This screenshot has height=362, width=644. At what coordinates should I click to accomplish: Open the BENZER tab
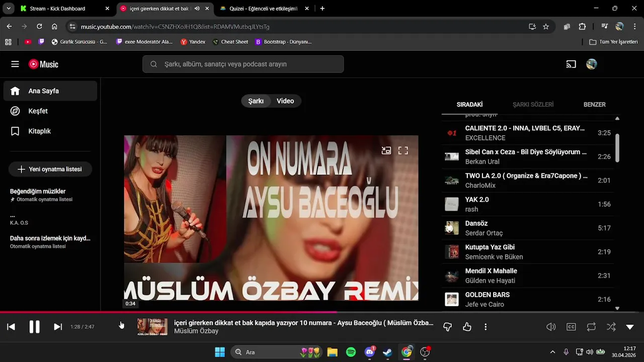point(594,105)
